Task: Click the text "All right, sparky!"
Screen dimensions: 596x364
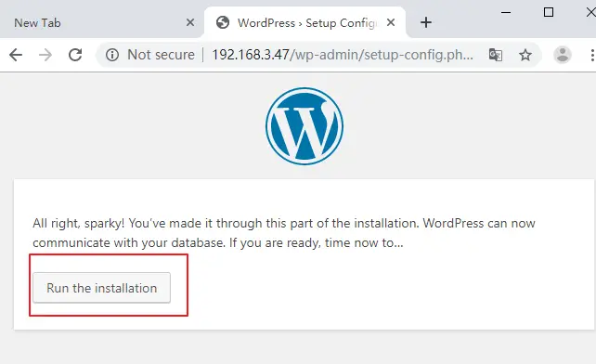Action: [x=79, y=223]
